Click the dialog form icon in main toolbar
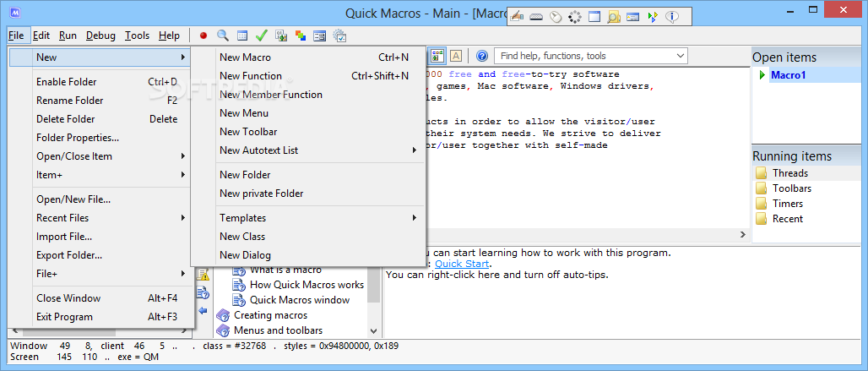This screenshot has height=371, width=868. pos(319,35)
